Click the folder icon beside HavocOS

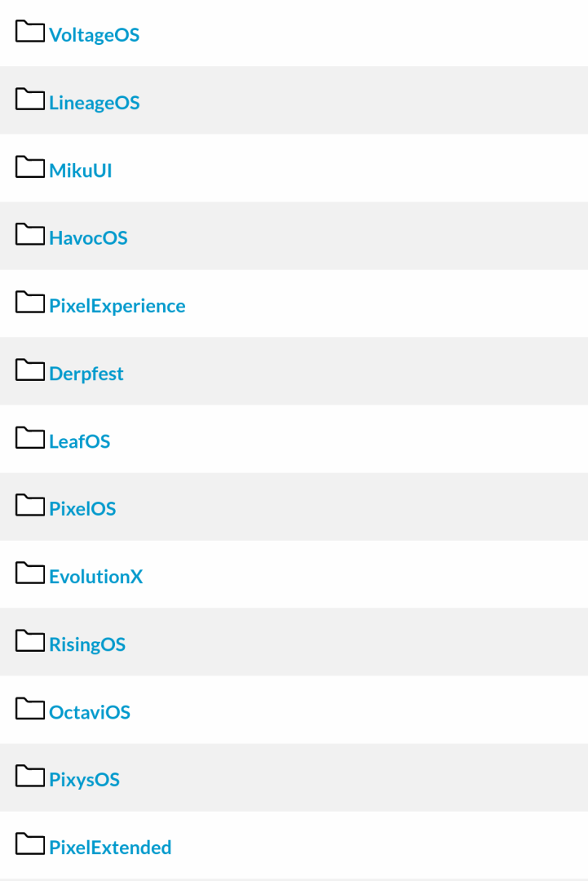30,236
